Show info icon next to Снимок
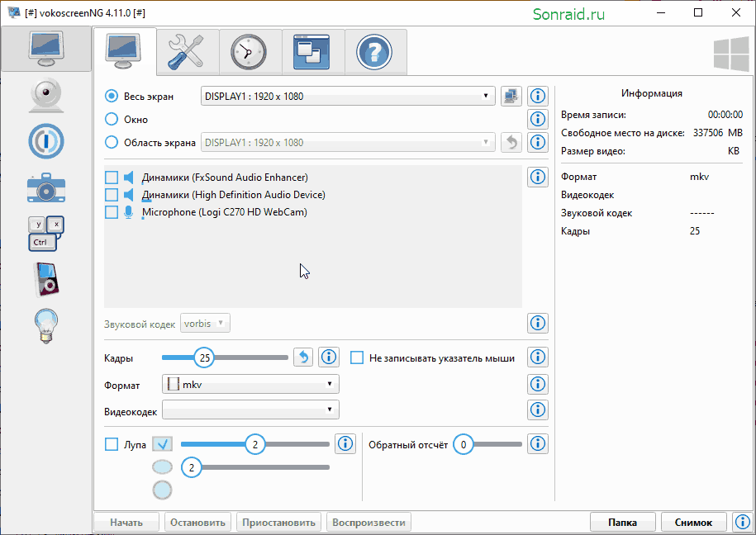Screen dimensions: 756x535 (743, 522)
